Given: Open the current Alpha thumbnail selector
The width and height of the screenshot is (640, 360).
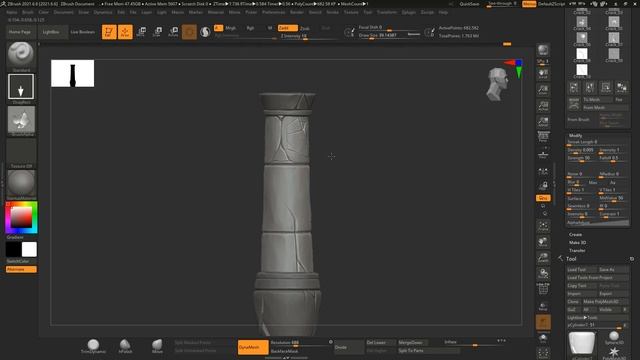Looking at the screenshot, I should [21, 119].
